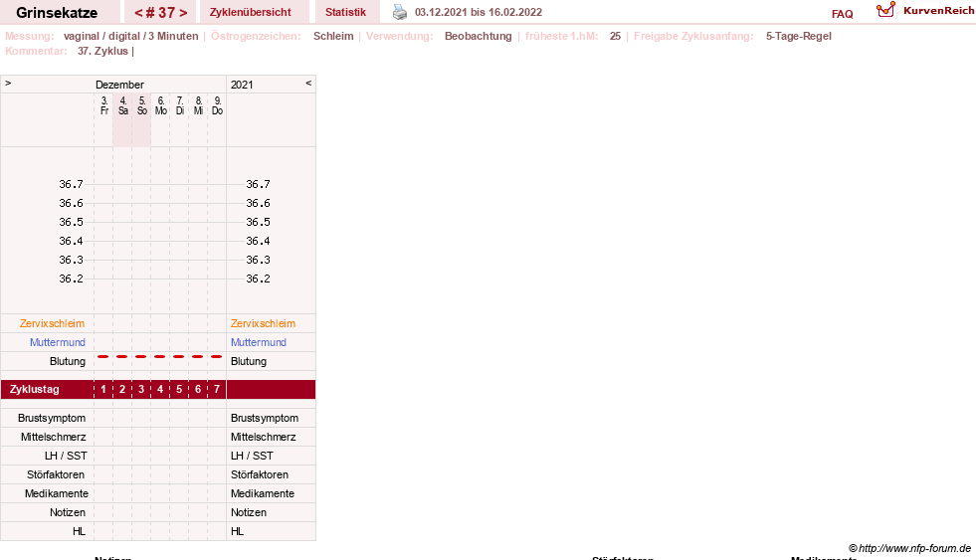The image size is (976, 560).
Task: Click the 2021 year label
Action: coord(242,85)
